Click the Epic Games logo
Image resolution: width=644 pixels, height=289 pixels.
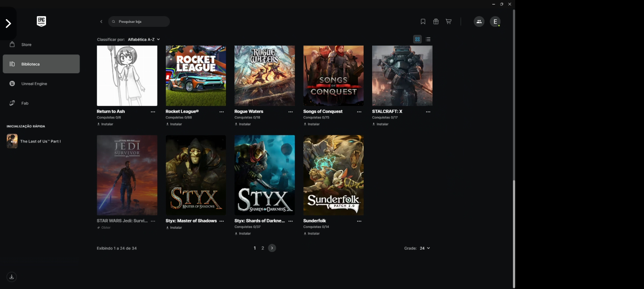point(41,21)
